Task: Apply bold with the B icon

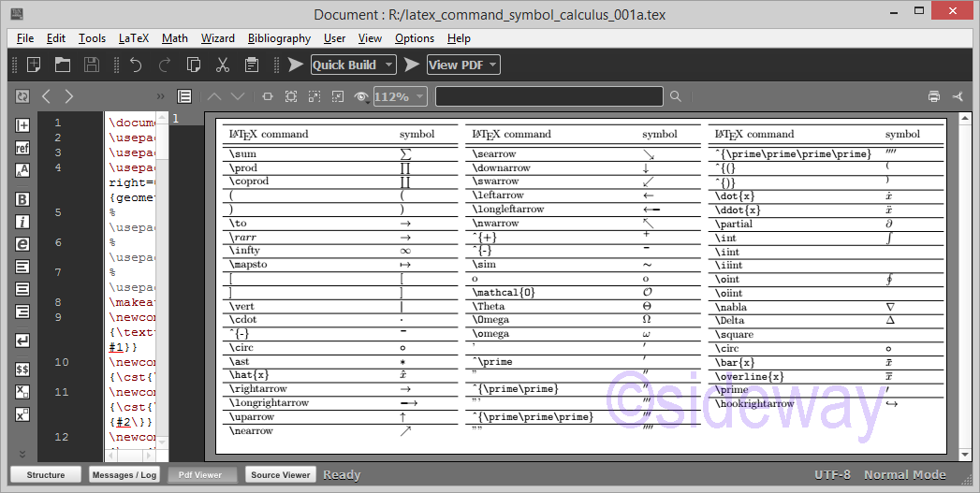Action: click(22, 199)
